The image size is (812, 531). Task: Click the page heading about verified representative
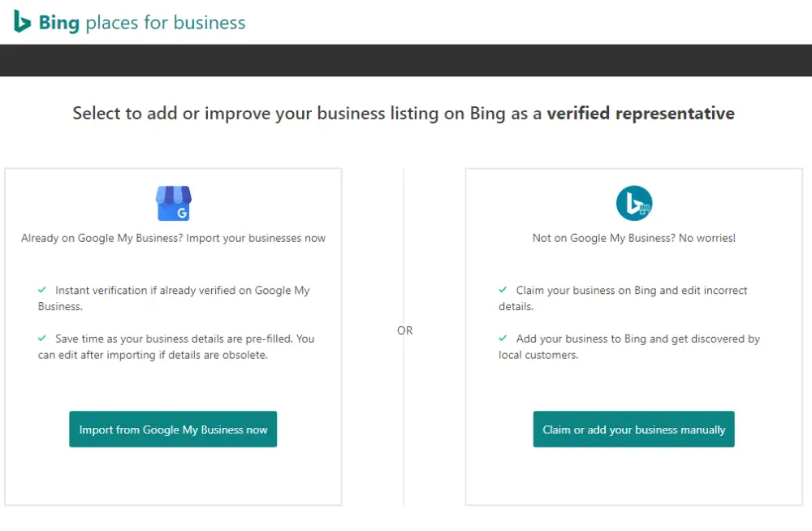pos(404,113)
